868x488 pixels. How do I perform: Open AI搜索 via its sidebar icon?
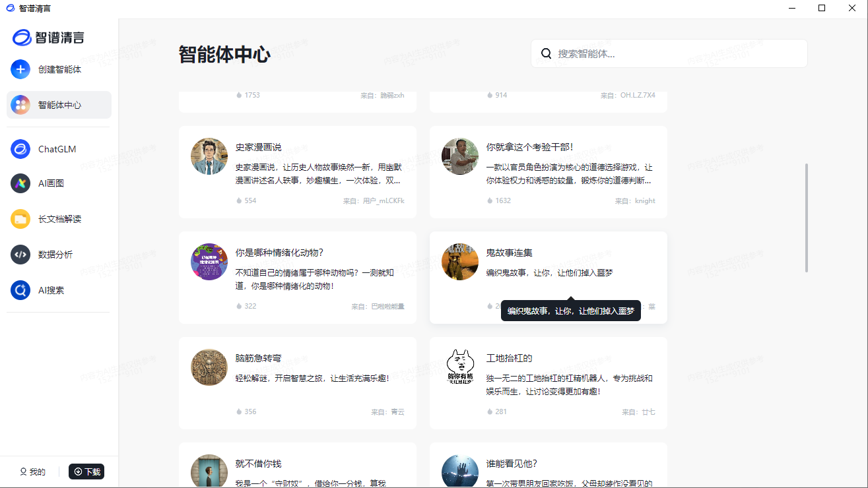coord(20,290)
